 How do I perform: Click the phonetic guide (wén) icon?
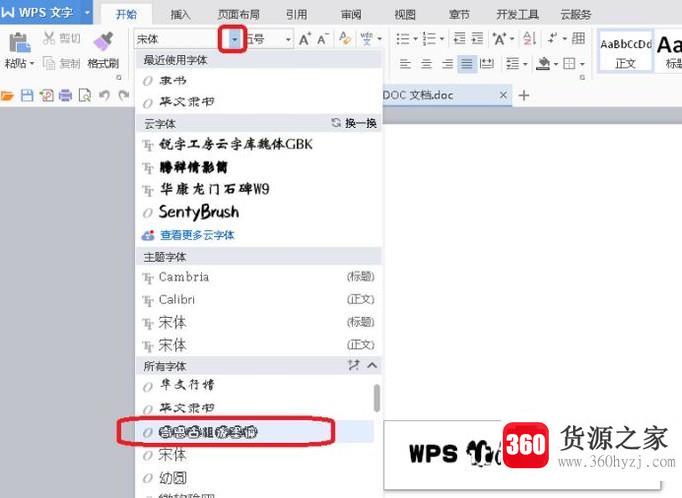tap(366, 39)
